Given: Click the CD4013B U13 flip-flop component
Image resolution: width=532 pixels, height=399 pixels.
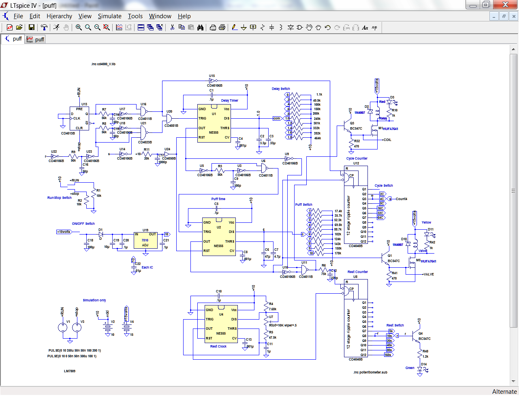Looking at the screenshot, I should coord(79,118).
